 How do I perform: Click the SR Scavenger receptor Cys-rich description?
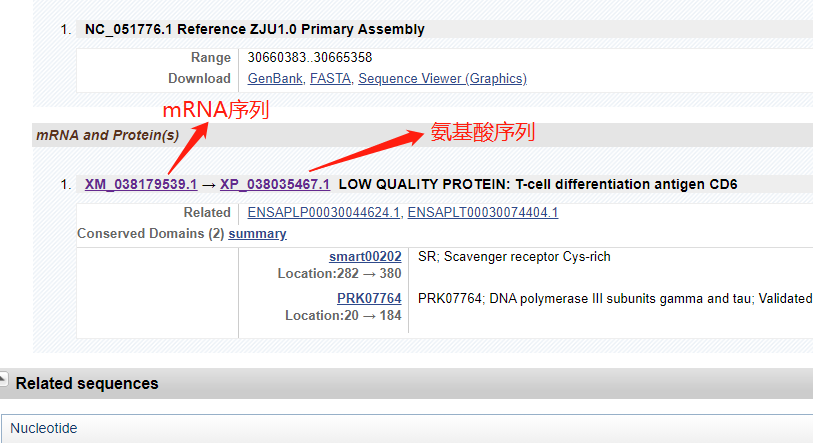(x=514, y=257)
